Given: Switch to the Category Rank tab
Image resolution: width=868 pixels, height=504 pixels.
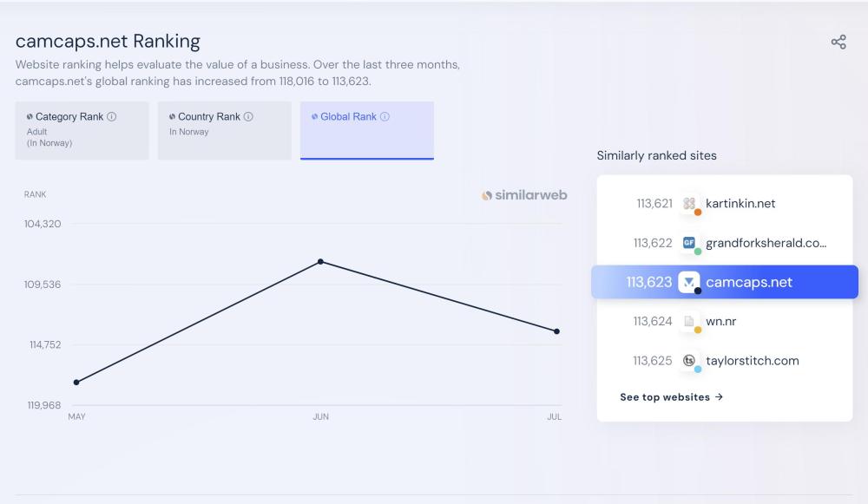Looking at the screenshot, I should pyautogui.click(x=82, y=130).
